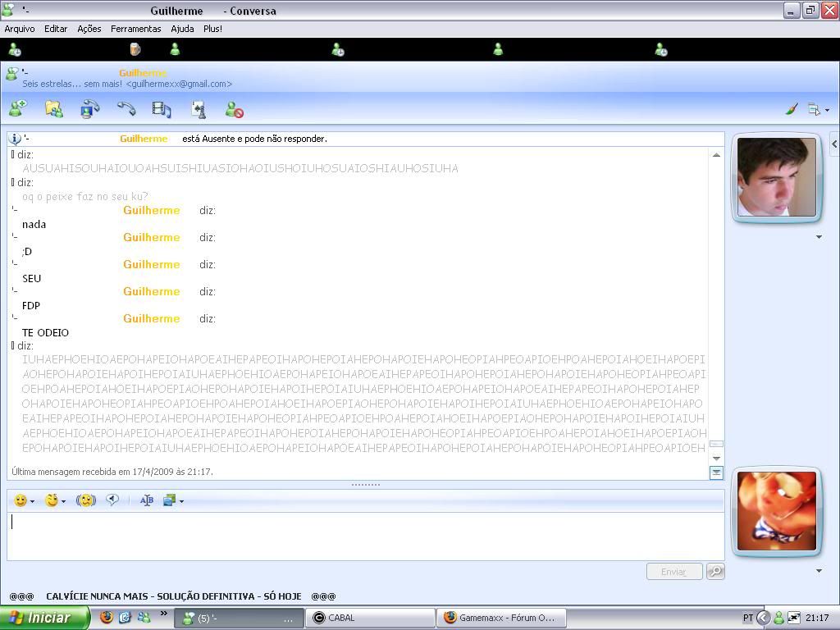Open the Ferramentas menu
Viewport: 840px width, 630px height.
point(136,29)
